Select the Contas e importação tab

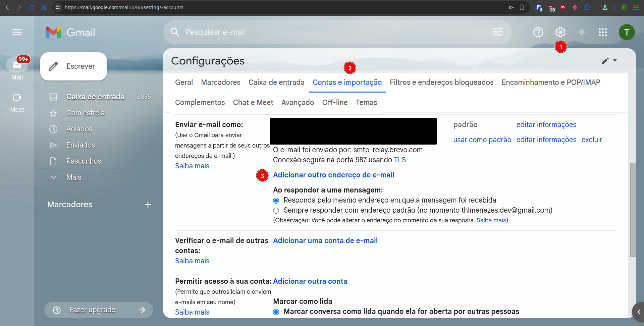[x=347, y=83]
